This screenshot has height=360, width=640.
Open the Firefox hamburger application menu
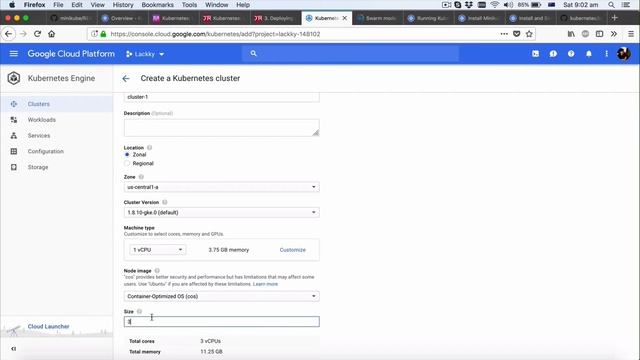(x=631, y=34)
